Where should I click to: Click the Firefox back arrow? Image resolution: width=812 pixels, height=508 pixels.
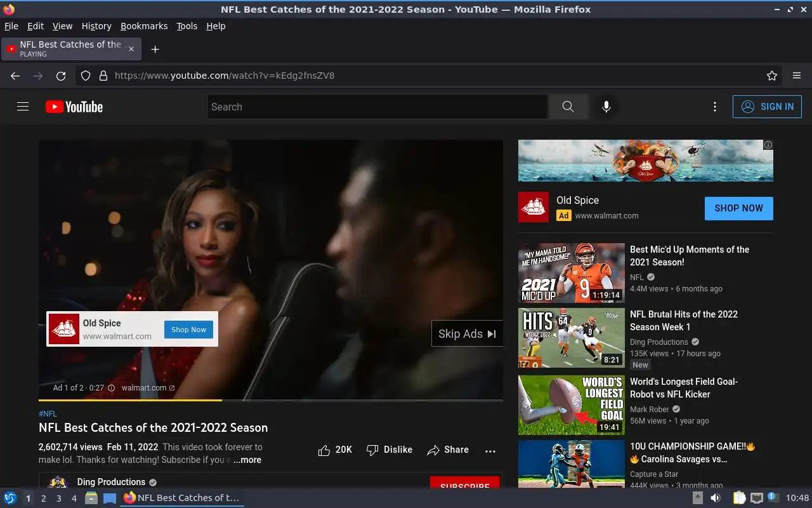point(15,76)
